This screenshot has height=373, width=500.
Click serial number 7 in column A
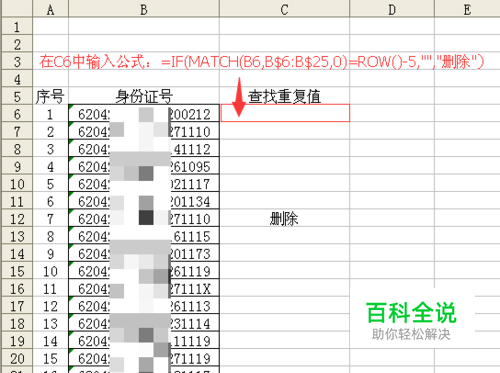click(x=51, y=219)
